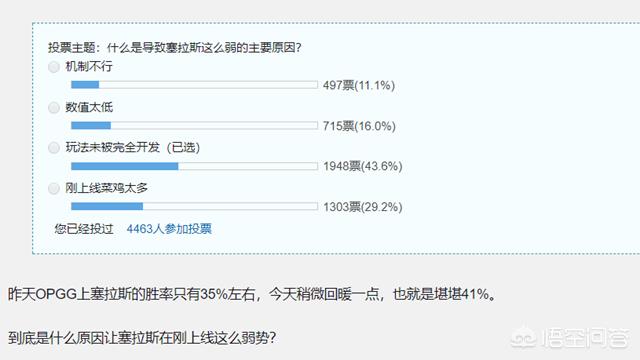
Task: Click the 刚上线菜鸡太多 option label
Action: tap(107, 188)
